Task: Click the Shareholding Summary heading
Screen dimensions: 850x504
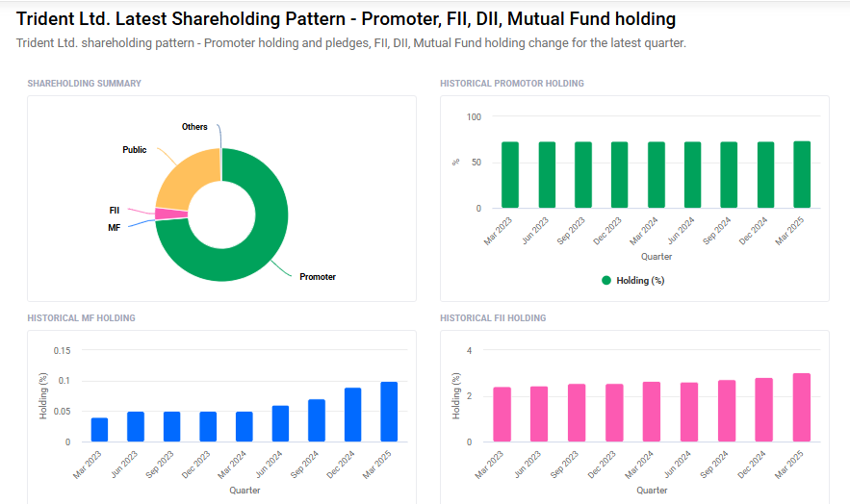Action: (x=84, y=84)
